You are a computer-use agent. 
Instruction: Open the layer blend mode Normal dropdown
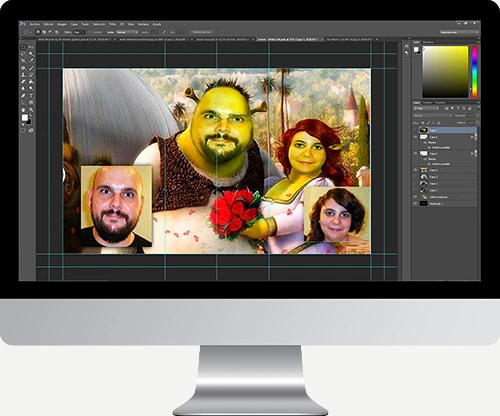pyautogui.click(x=433, y=116)
